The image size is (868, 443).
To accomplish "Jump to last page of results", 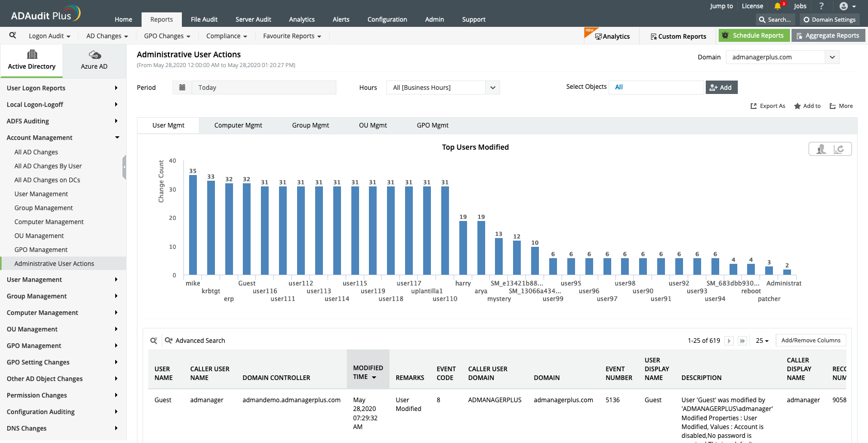I will [742, 341].
